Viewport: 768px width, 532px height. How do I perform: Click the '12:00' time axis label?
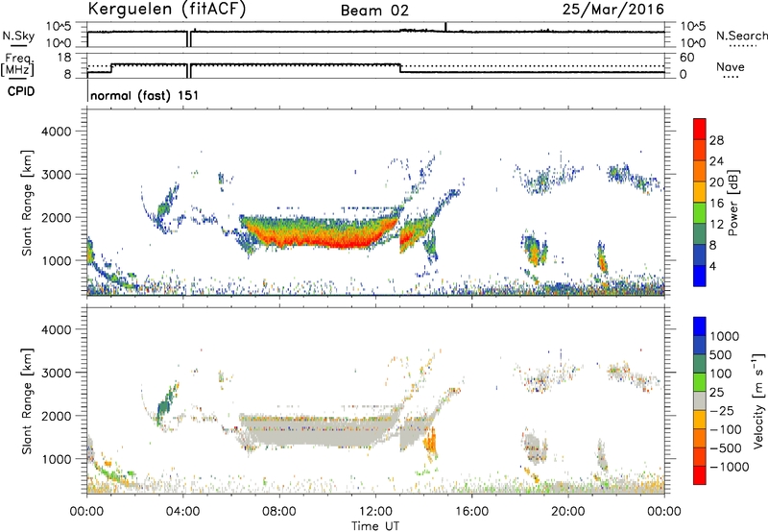pyautogui.click(x=375, y=512)
